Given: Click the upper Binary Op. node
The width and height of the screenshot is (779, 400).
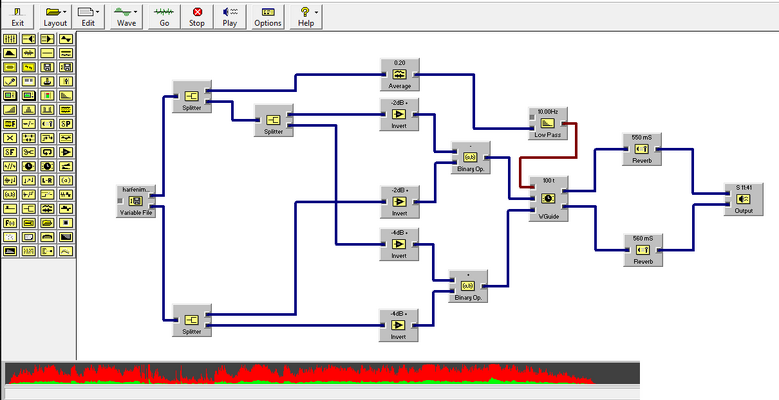Looking at the screenshot, I should point(470,158).
